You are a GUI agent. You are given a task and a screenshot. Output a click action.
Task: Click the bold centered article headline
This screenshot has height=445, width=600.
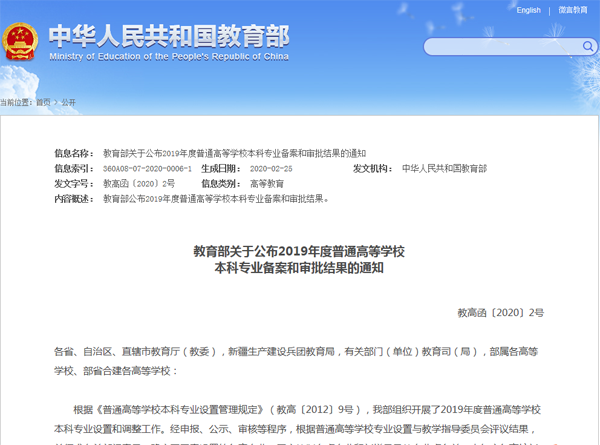tap(299, 259)
